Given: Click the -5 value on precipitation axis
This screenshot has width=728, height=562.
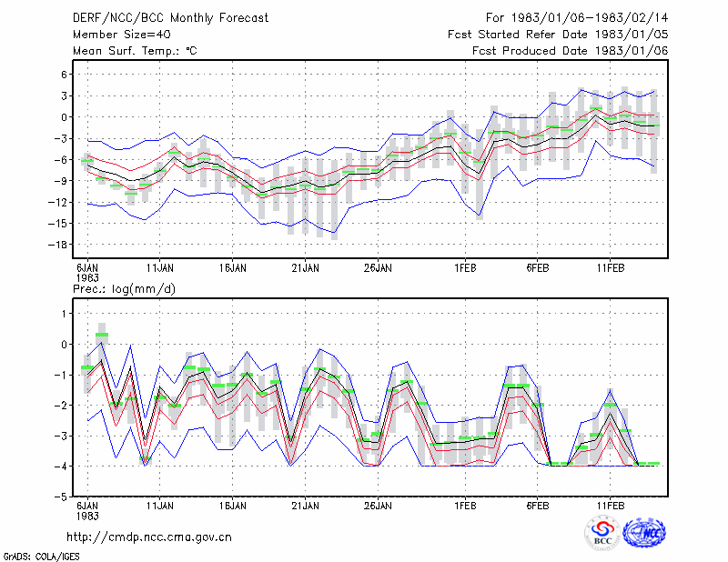Looking at the screenshot, I should coord(61,497).
